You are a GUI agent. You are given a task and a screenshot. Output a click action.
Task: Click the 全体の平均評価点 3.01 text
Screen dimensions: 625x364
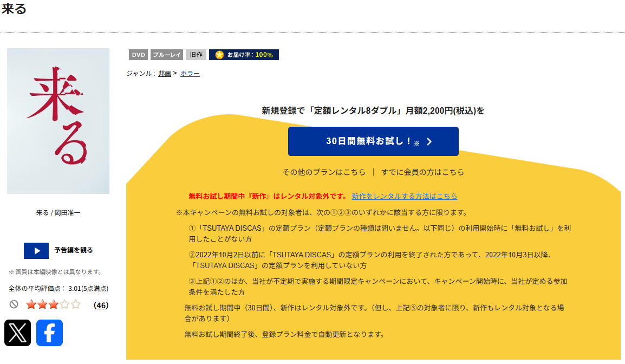[x=58, y=289]
